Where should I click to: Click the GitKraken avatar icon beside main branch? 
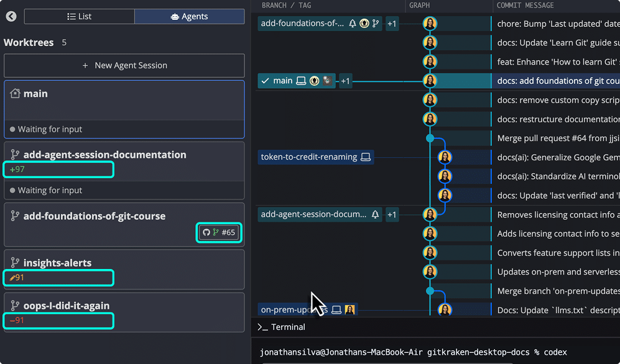pos(315,81)
